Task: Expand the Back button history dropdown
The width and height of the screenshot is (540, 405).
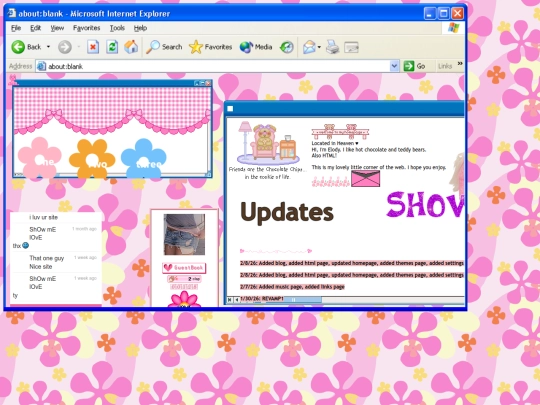Action: pyautogui.click(x=48, y=47)
